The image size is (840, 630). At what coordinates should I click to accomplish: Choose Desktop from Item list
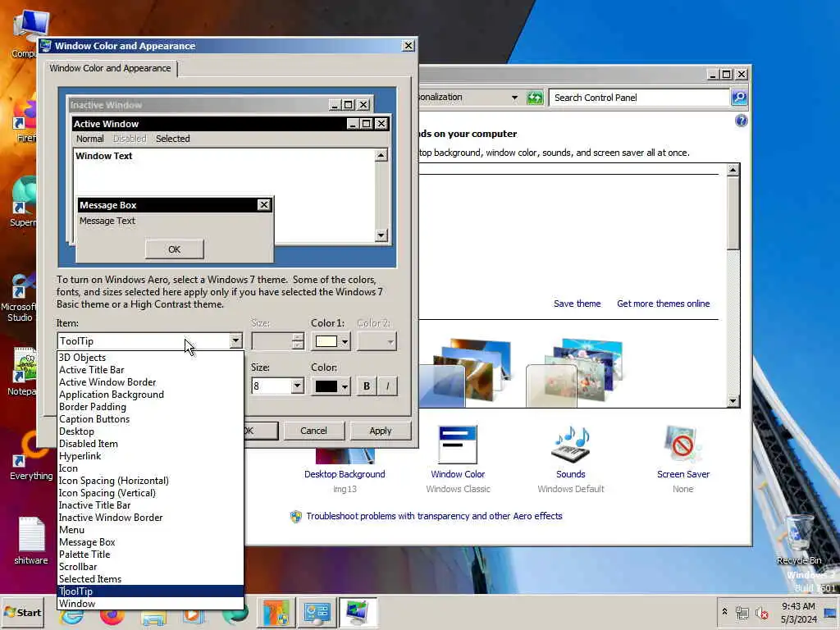(150, 431)
